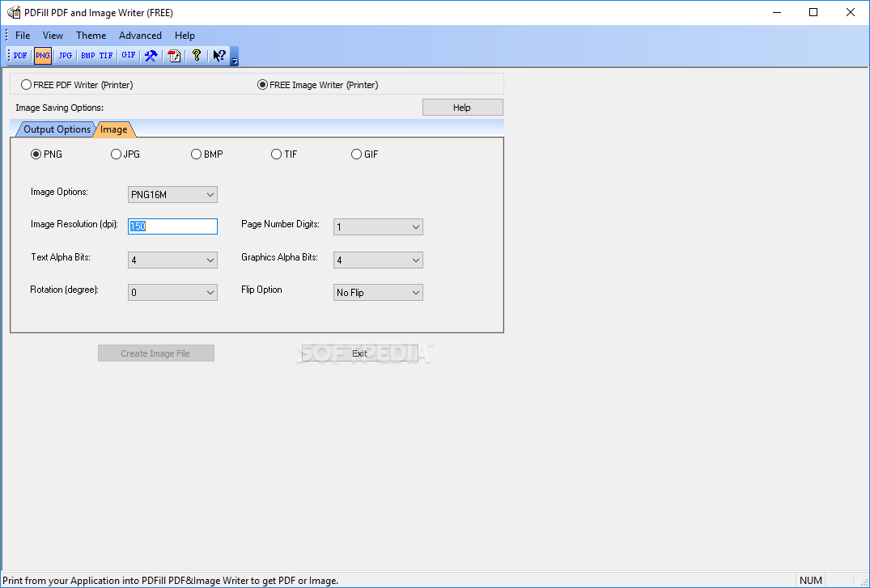Open the Text Alpha Bits dropdown
Viewport: 870px width, 588px height.
click(x=172, y=260)
